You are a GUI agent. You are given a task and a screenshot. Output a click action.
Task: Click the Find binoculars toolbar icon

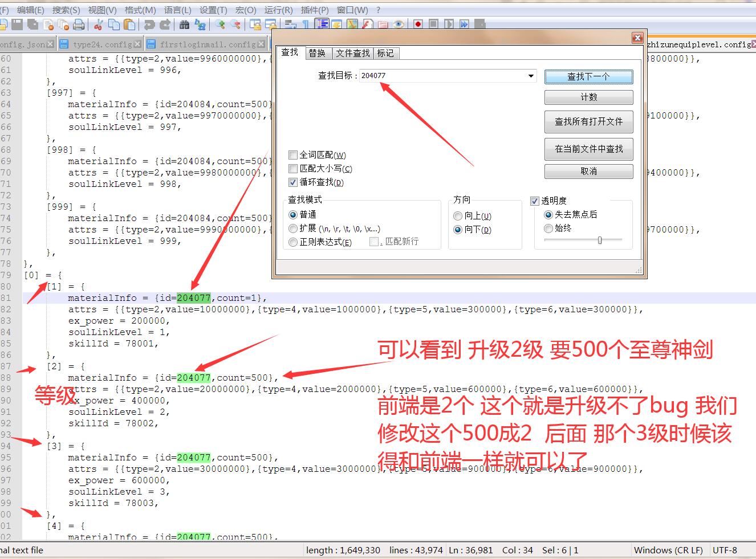point(184,25)
